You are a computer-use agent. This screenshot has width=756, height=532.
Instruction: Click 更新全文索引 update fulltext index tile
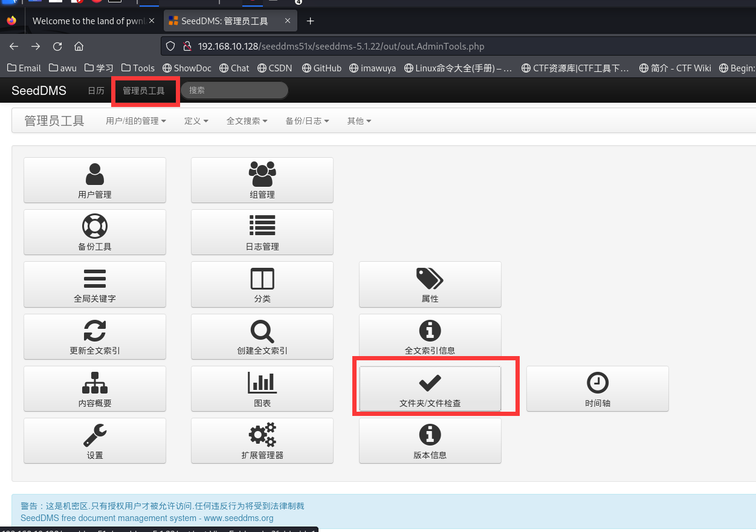94,336
